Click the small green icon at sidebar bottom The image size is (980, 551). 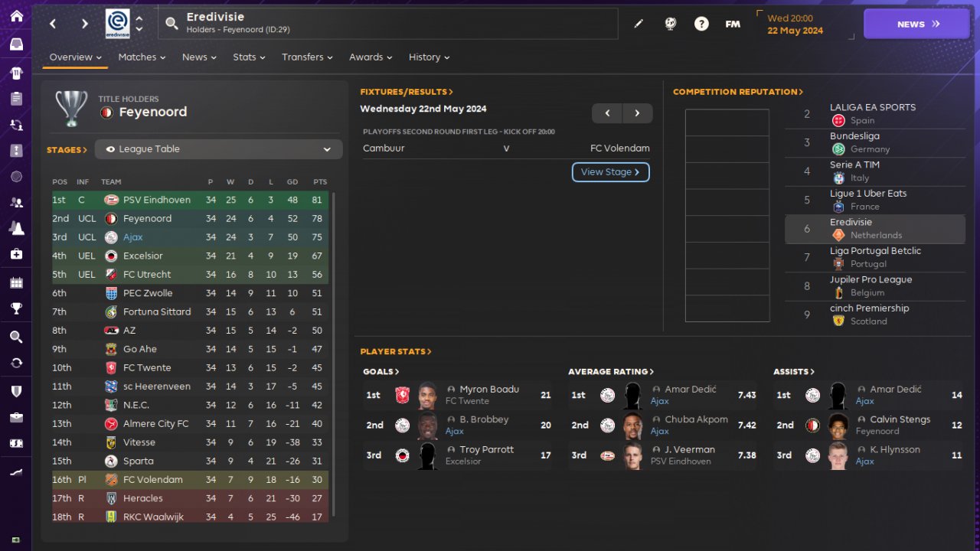point(16,540)
